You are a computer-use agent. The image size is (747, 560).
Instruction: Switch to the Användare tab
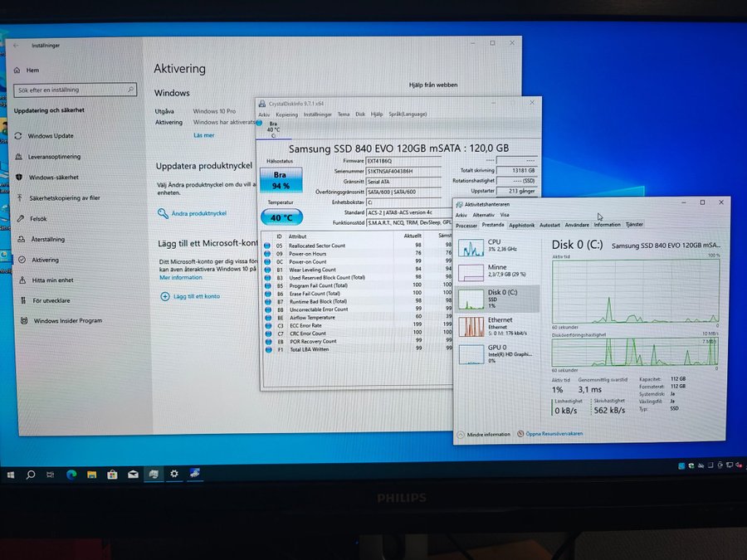pos(577,225)
